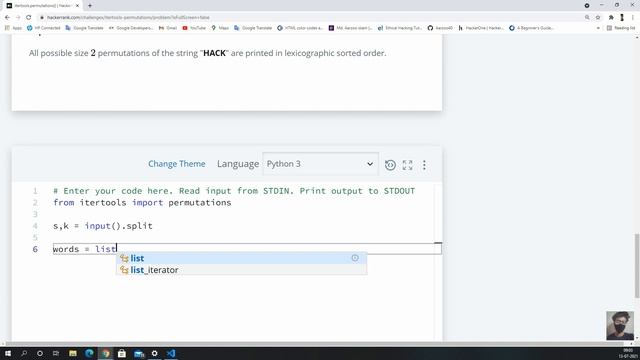Select 'list' autocomplete suggestion
640x360 pixels.
pyautogui.click(x=241, y=258)
